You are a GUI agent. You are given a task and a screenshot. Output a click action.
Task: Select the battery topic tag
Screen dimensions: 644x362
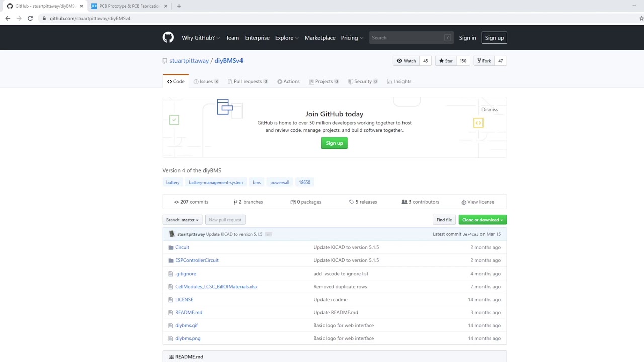coord(173,182)
